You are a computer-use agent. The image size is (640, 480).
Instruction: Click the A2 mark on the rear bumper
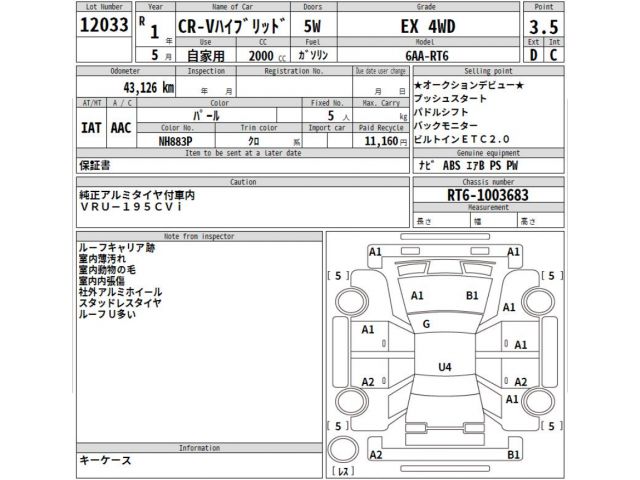click(376, 455)
